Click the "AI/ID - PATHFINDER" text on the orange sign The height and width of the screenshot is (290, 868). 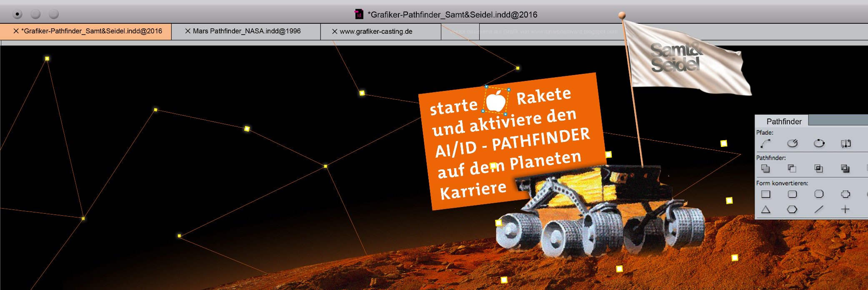[513, 143]
